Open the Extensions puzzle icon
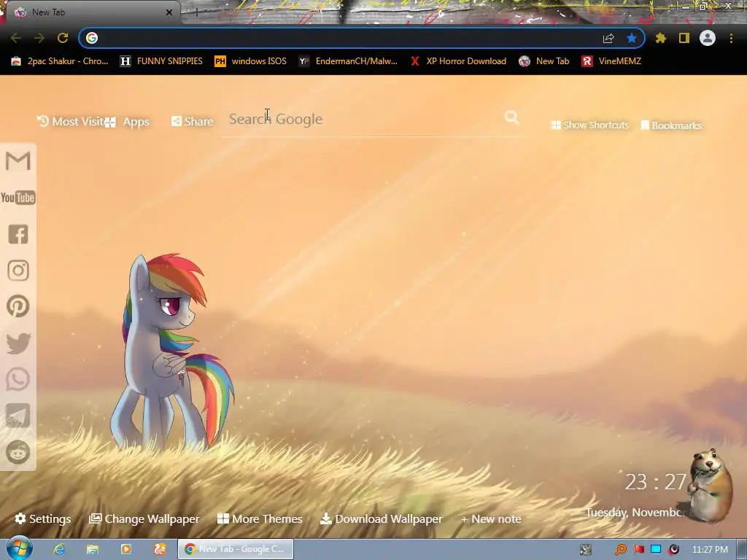This screenshot has height=560, width=747. point(660,38)
